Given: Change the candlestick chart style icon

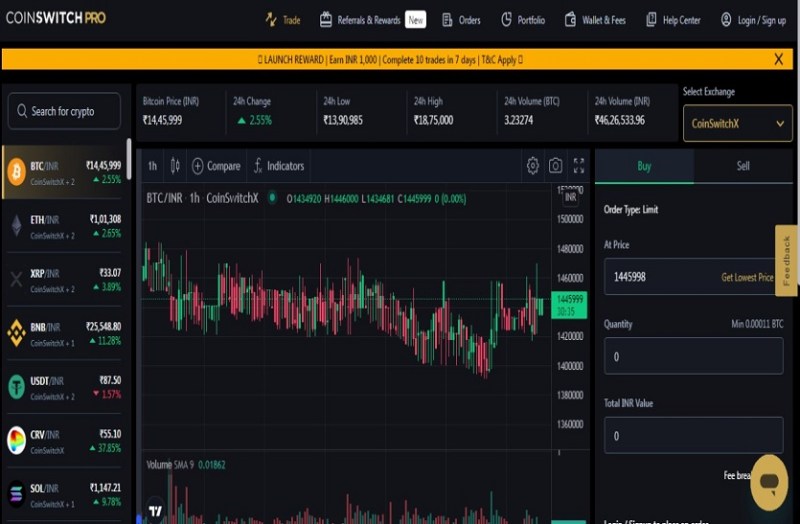Looking at the screenshot, I should click(175, 166).
